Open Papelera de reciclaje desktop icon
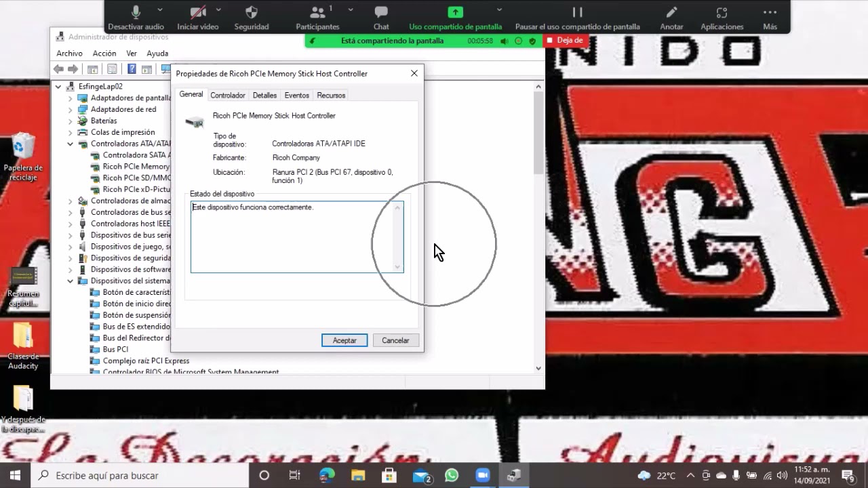868x488 pixels. point(23,157)
